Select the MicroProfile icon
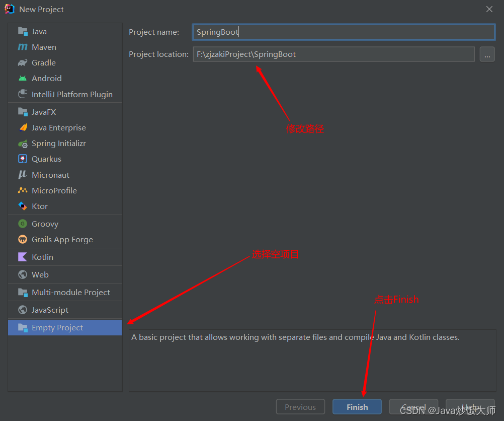Viewport: 504px width, 421px height. (23, 190)
